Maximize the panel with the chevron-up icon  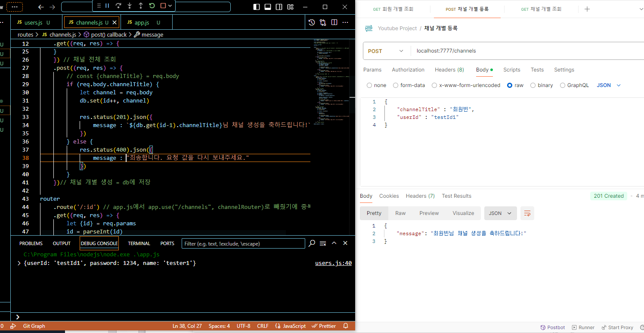coord(334,243)
